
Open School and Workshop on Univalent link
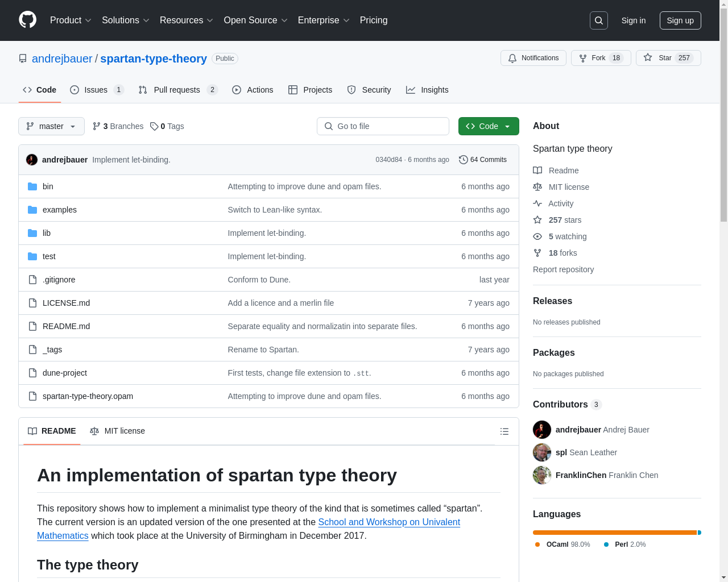click(389, 522)
